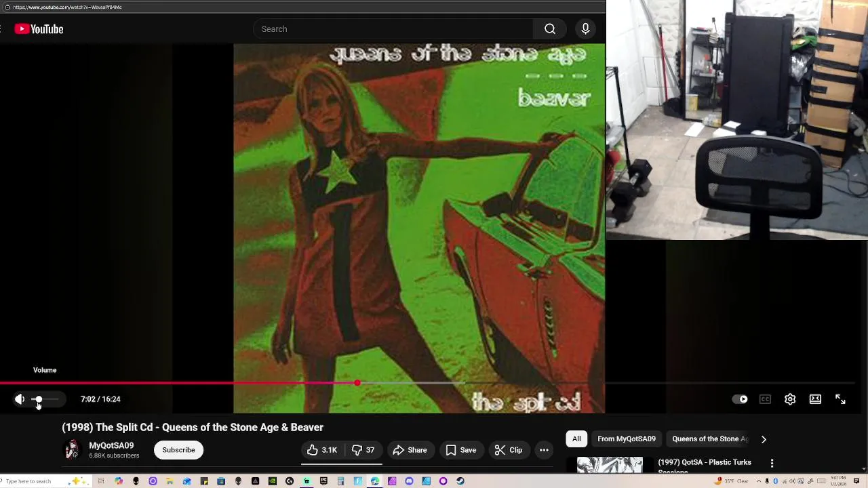The image size is (868, 488).
Task: Open File Explorer from the taskbar
Action: click(x=170, y=481)
